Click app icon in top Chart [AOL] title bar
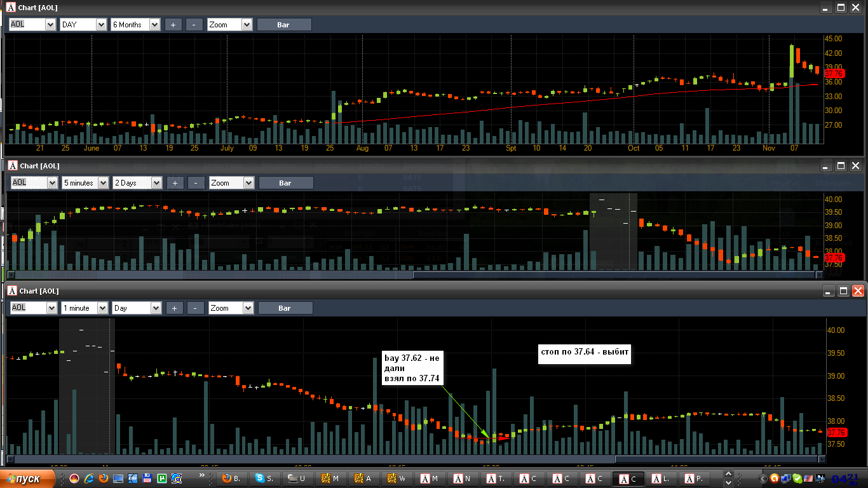Image resolution: width=868 pixels, height=488 pixels. [x=11, y=7]
